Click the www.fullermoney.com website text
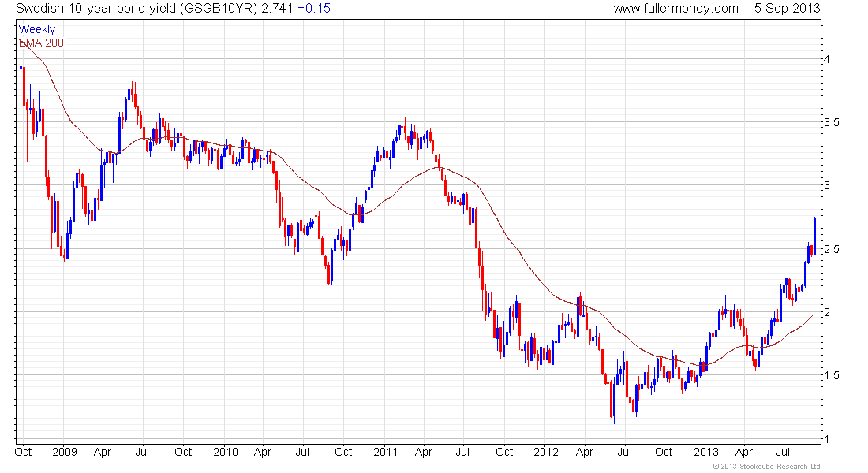 pyautogui.click(x=675, y=9)
